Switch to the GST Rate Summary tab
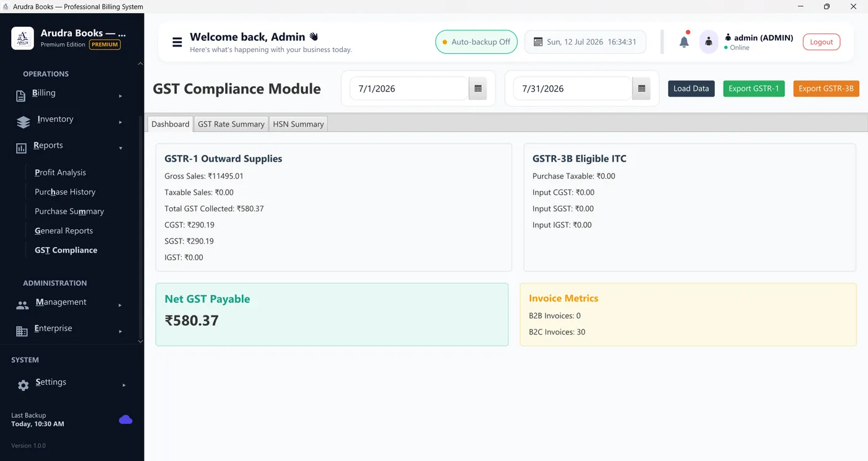The image size is (868, 461). coord(231,124)
